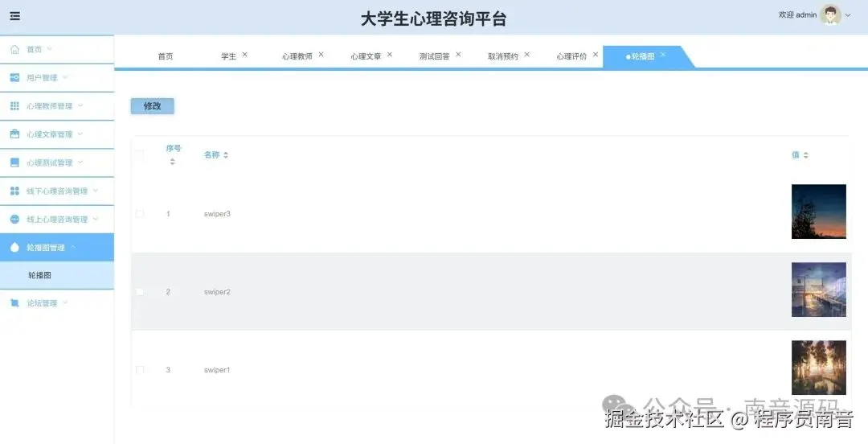868x444 pixels.
Task: Collapse the 轮播图管理 menu chevron
Action: pos(73,247)
